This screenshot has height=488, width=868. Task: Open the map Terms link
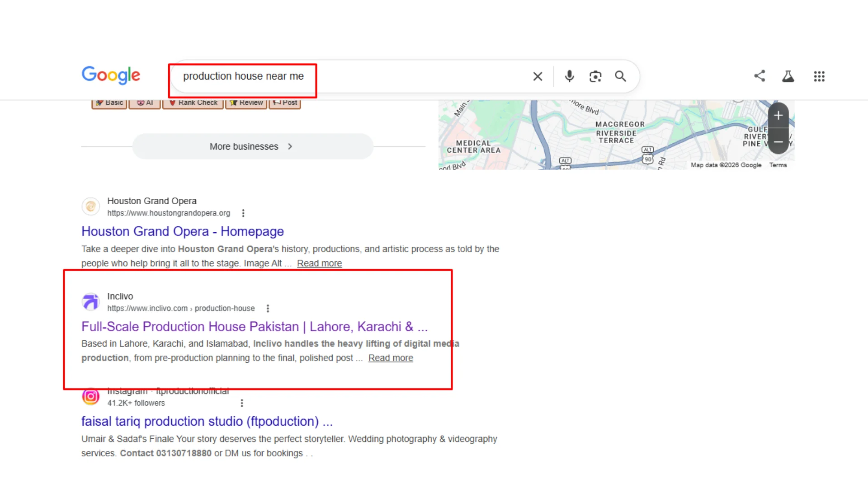778,165
